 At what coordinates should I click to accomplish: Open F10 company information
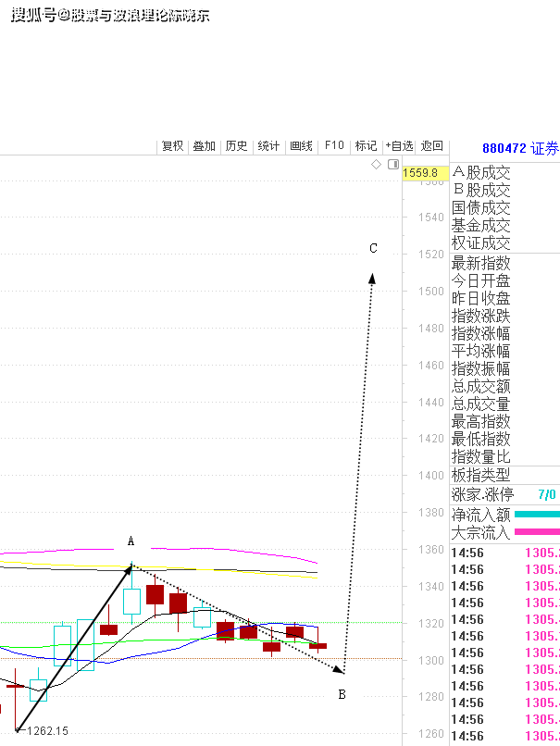pos(334,145)
